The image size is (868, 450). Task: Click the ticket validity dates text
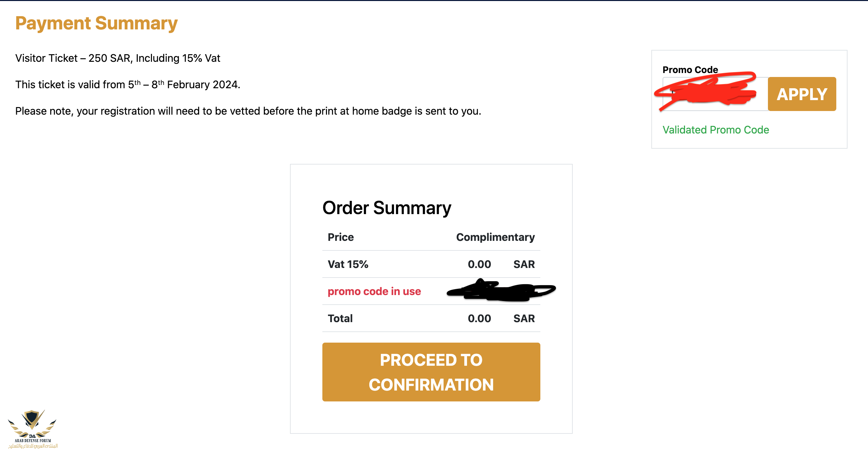(x=127, y=85)
